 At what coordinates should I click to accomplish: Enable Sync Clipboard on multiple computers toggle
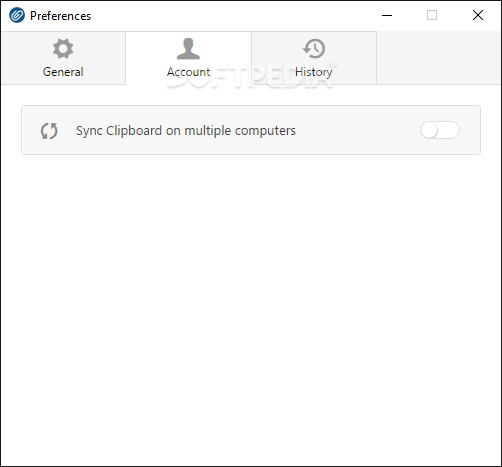coord(440,130)
